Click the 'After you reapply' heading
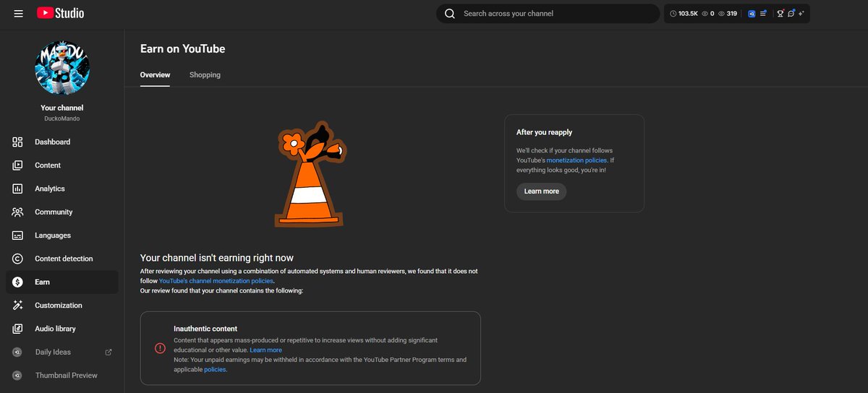This screenshot has width=868, height=393. click(x=544, y=132)
